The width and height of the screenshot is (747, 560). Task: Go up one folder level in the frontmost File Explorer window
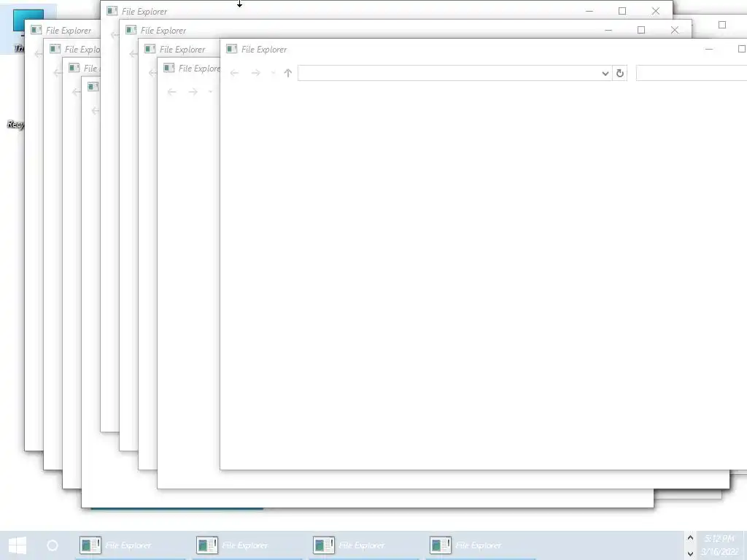coord(287,73)
